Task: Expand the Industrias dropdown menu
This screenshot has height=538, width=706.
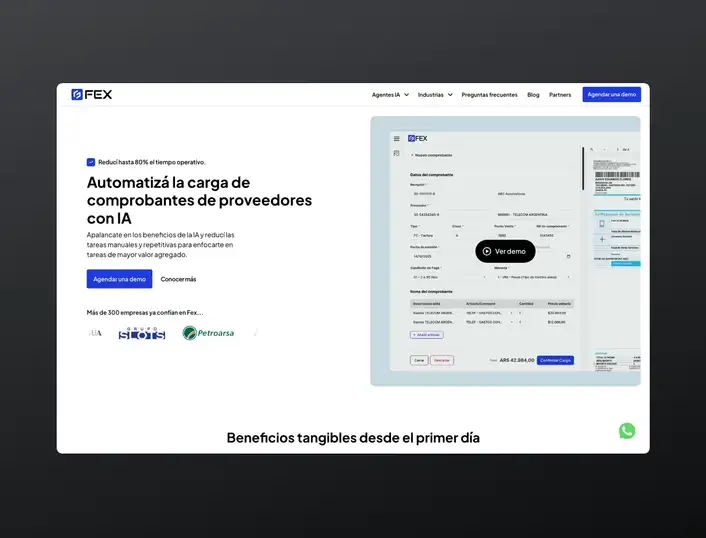Action: pos(435,95)
